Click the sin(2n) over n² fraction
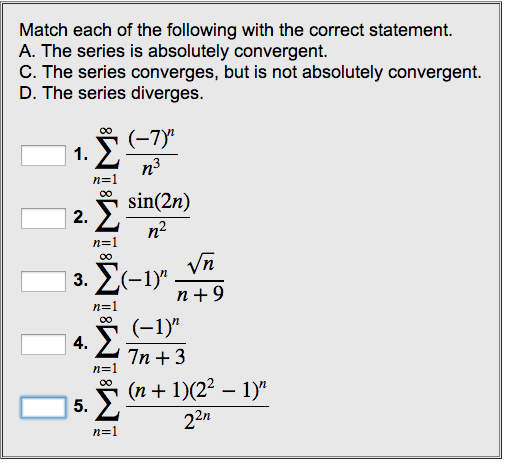The height and width of the screenshot is (463, 509). click(x=158, y=216)
